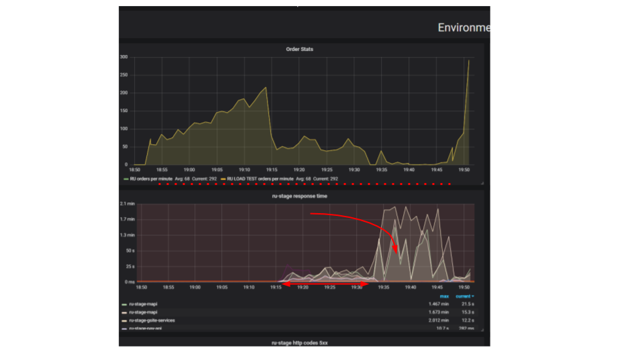The image size is (644, 362).
Task: Click color swatch for ru-stage-gsite-services series
Action: pyautogui.click(x=124, y=321)
